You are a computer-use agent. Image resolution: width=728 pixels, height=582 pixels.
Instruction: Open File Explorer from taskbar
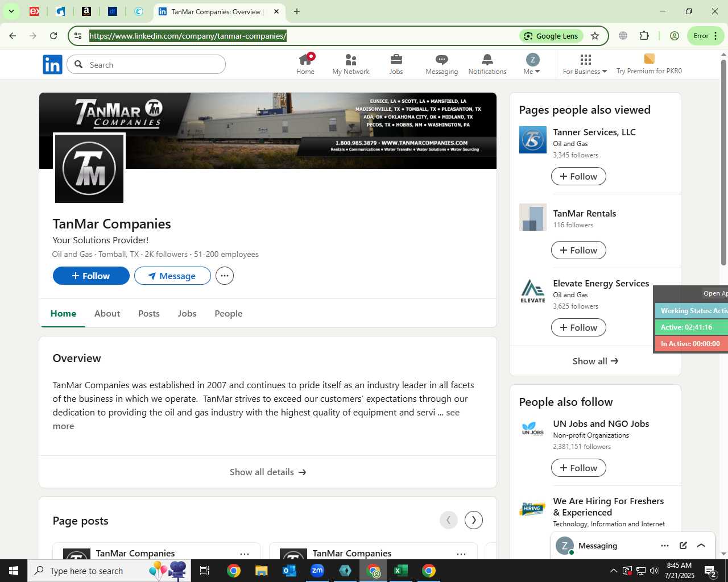(x=262, y=571)
